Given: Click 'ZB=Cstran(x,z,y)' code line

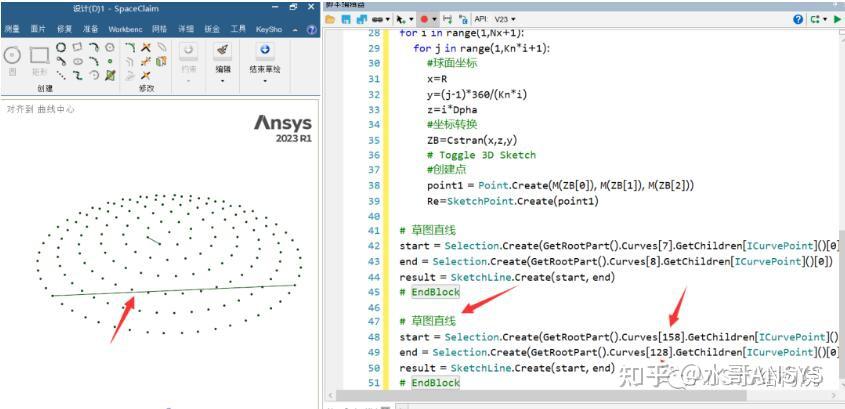Looking at the screenshot, I should [x=470, y=140].
